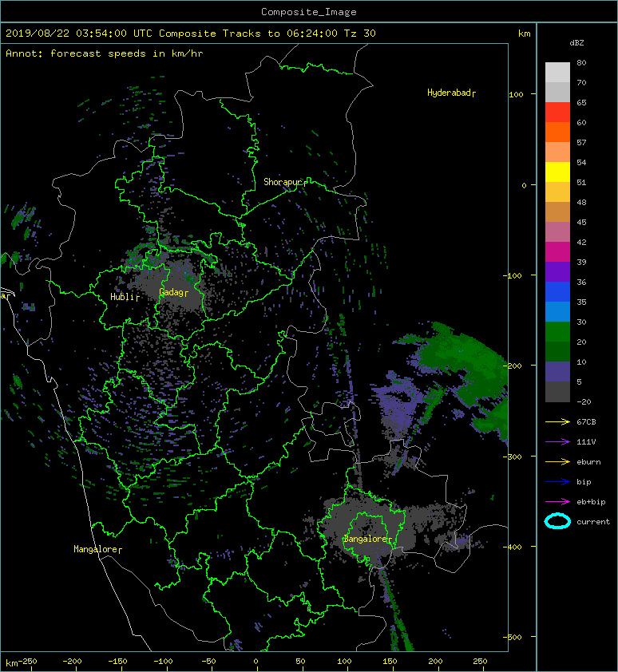Click the Composite_Image title text
618x672 pixels.
pyautogui.click(x=309, y=11)
